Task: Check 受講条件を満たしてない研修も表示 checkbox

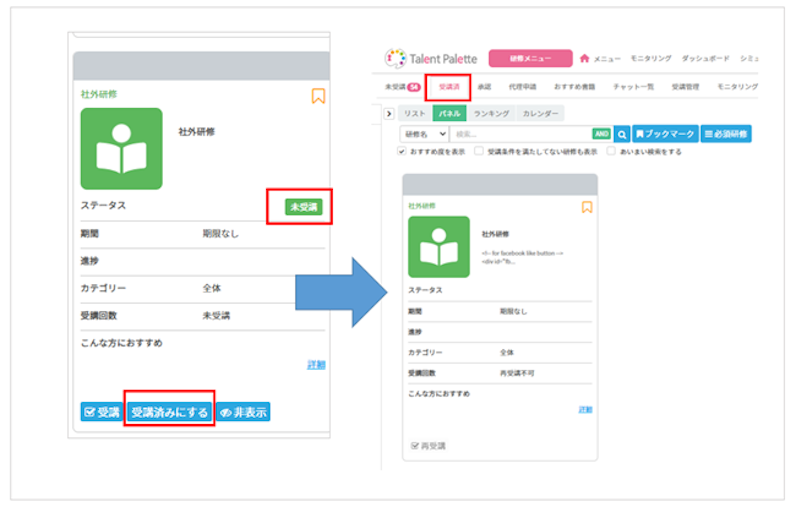Action: 478,151
